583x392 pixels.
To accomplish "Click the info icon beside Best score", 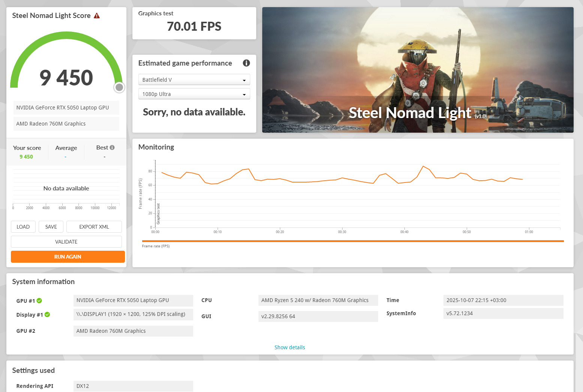I will coord(112,148).
